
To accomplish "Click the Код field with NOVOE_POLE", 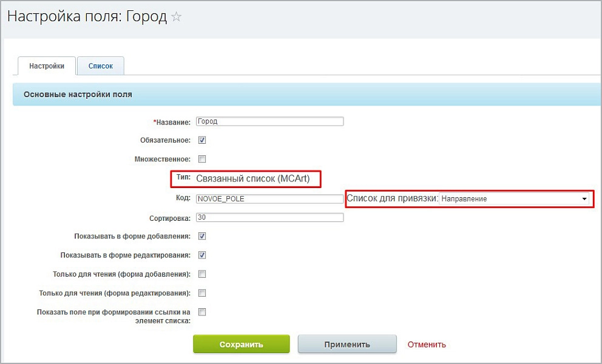I will click(x=270, y=198).
